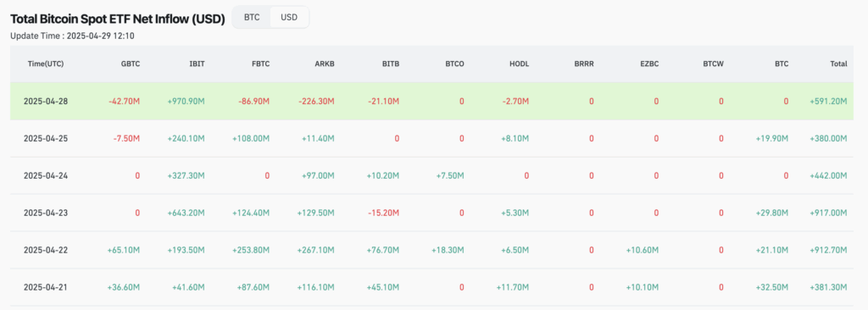Viewport: 868px width, 310px height.
Task: Click the +97.00M ARKB value
Action: click(318, 175)
